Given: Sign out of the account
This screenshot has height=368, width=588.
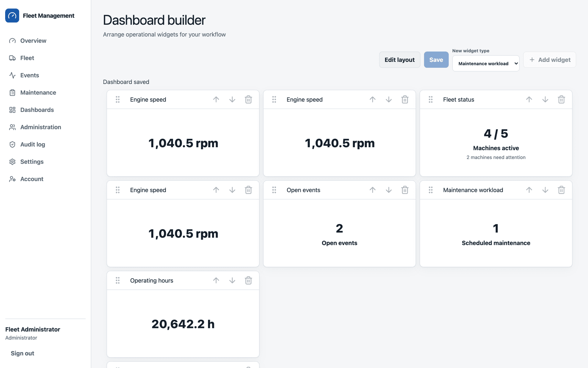Looking at the screenshot, I should [x=22, y=354].
